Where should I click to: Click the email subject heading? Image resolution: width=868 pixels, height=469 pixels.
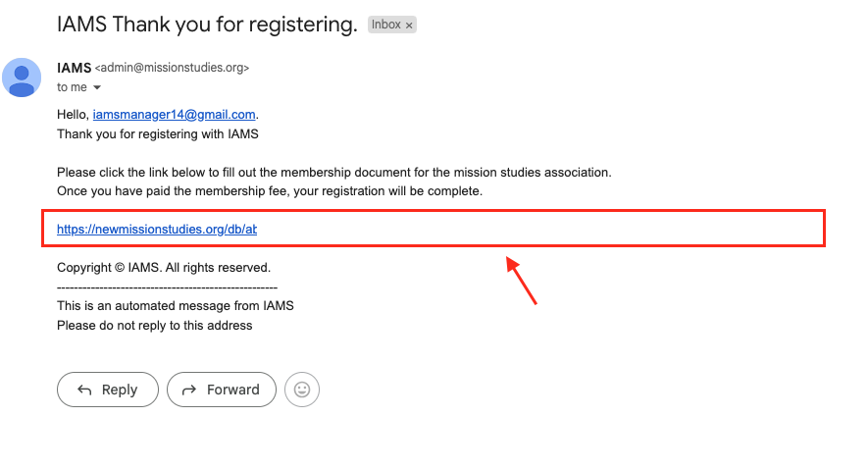(207, 26)
